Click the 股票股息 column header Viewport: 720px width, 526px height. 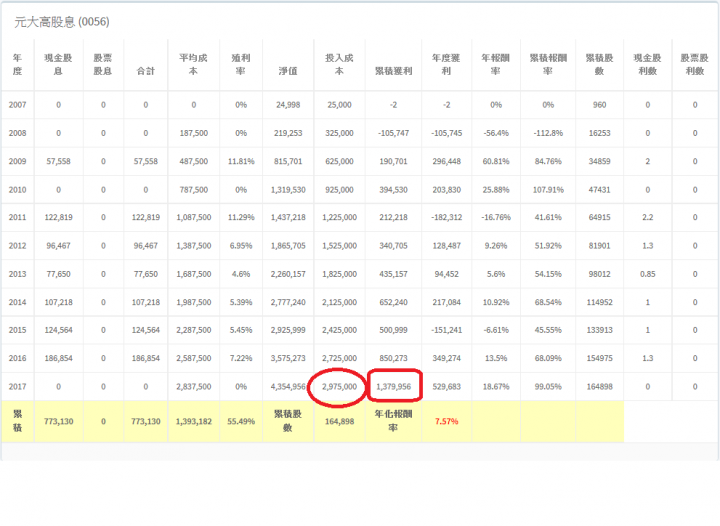(103, 64)
